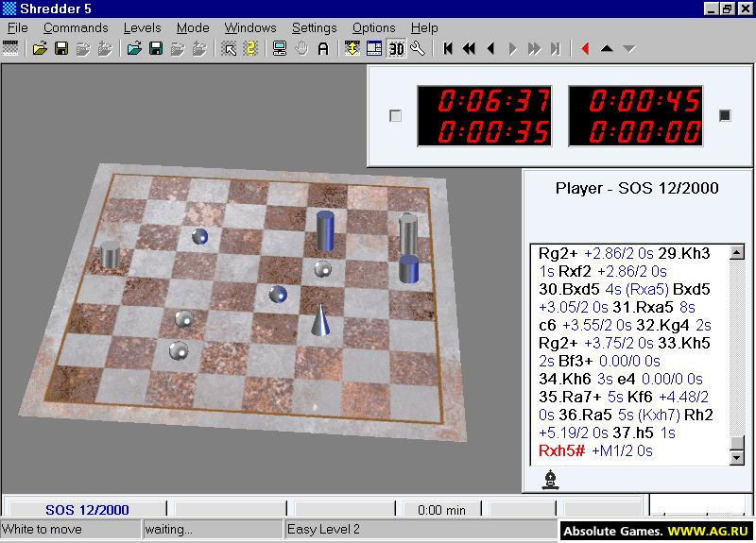Save game with the olive floppy disk icon

click(x=61, y=49)
